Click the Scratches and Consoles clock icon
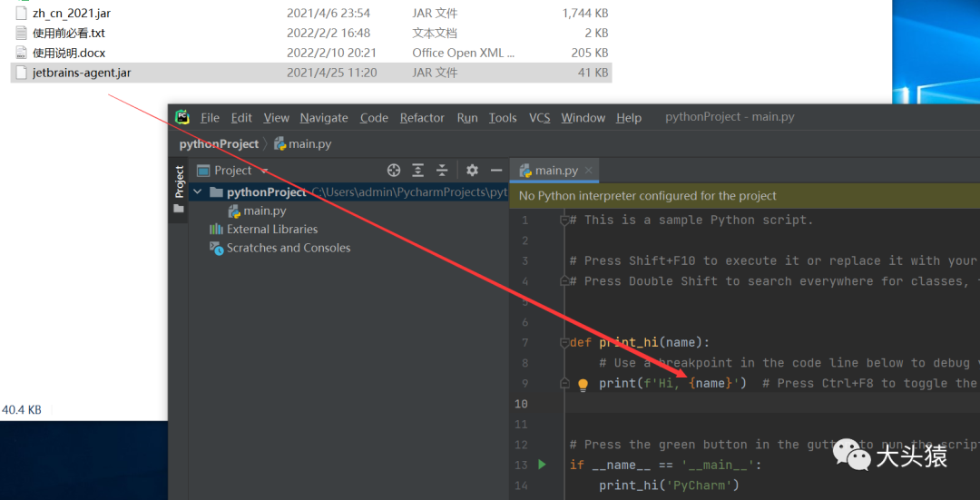Image resolution: width=980 pixels, height=500 pixels. [216, 248]
